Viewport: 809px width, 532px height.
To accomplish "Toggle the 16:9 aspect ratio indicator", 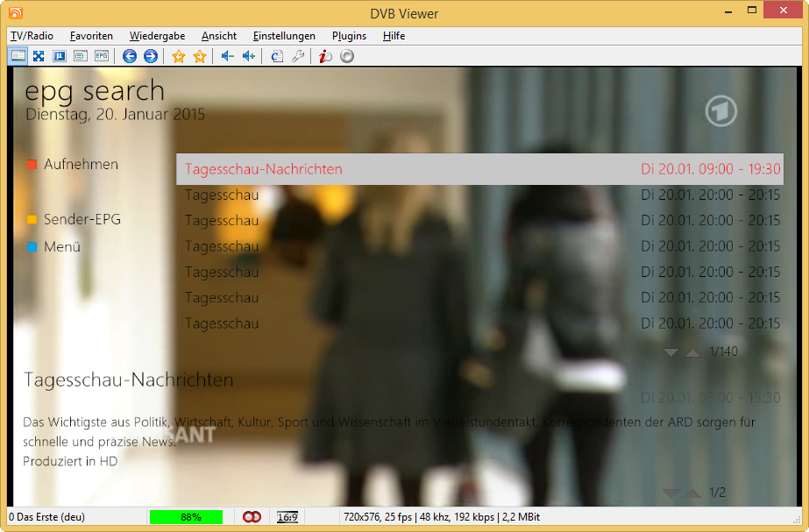I will coord(287,517).
